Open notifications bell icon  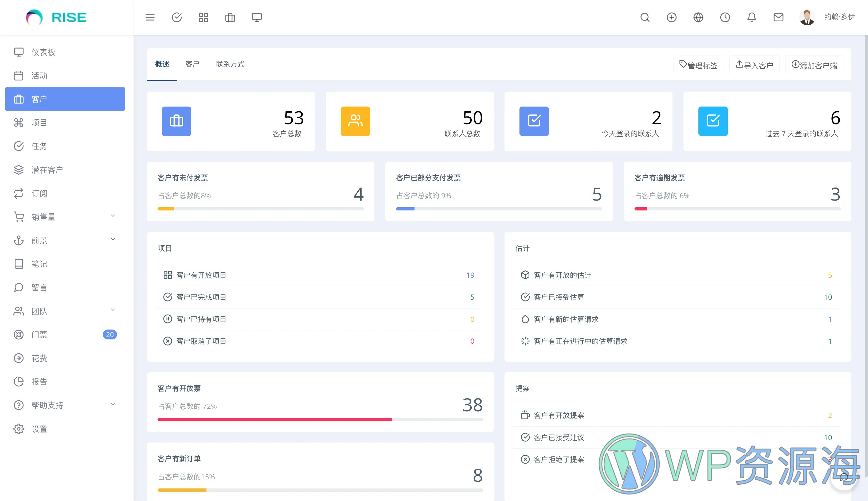(x=752, y=17)
